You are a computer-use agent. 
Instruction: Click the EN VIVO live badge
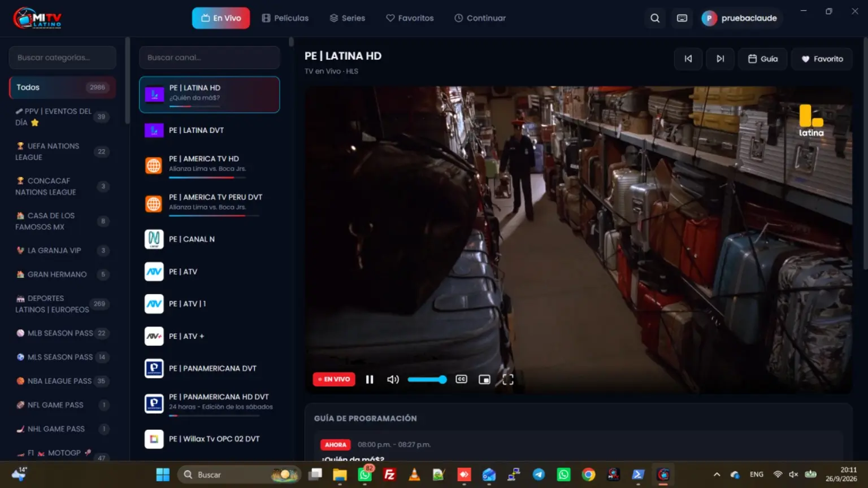[x=334, y=380]
